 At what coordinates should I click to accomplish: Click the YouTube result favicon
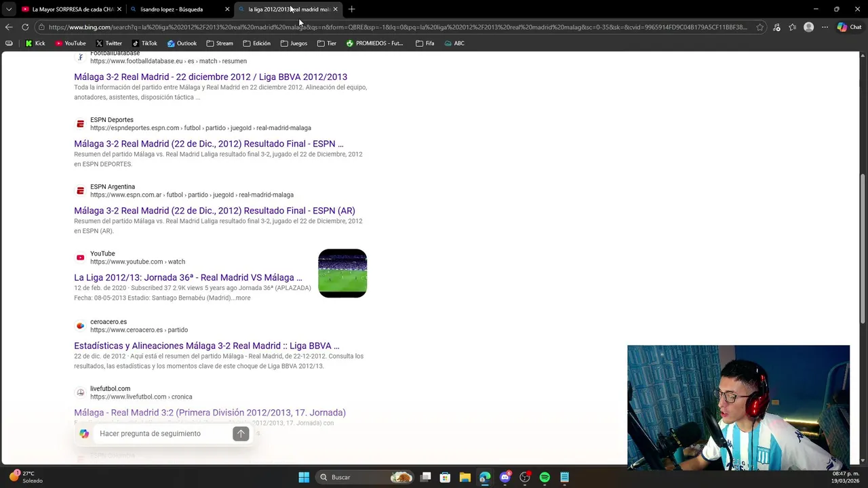point(80,258)
